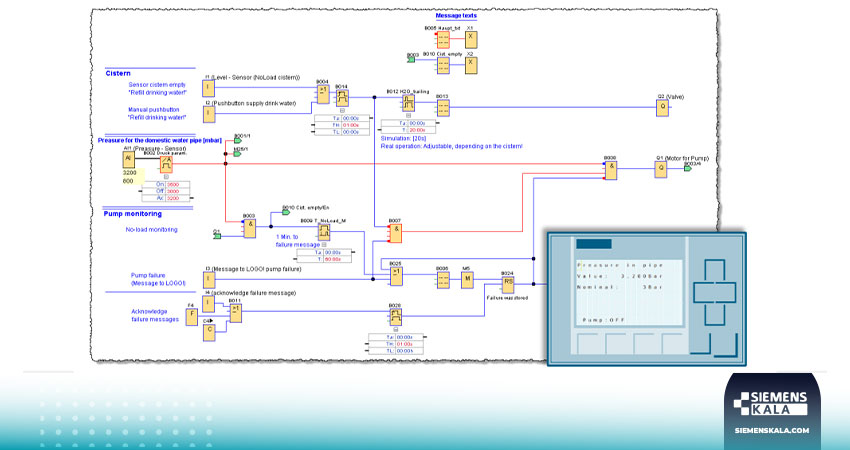Select analog input AI1 Pressure Sensor

(x=128, y=159)
